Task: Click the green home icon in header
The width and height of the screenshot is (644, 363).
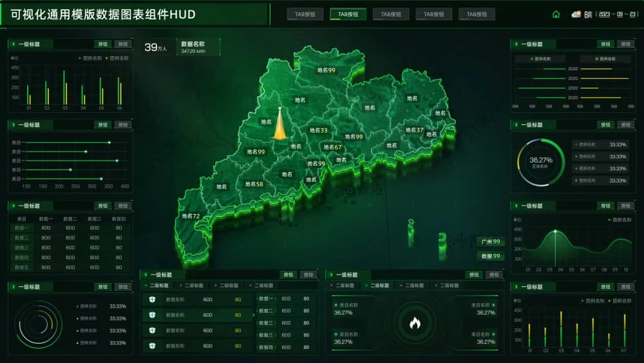Action: (556, 14)
